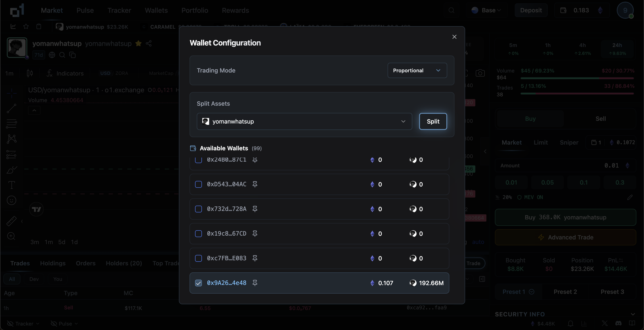Check the 0xc7FB…E083 wallet checkbox
Image resolution: width=644 pixels, height=330 pixels.
(x=198, y=258)
